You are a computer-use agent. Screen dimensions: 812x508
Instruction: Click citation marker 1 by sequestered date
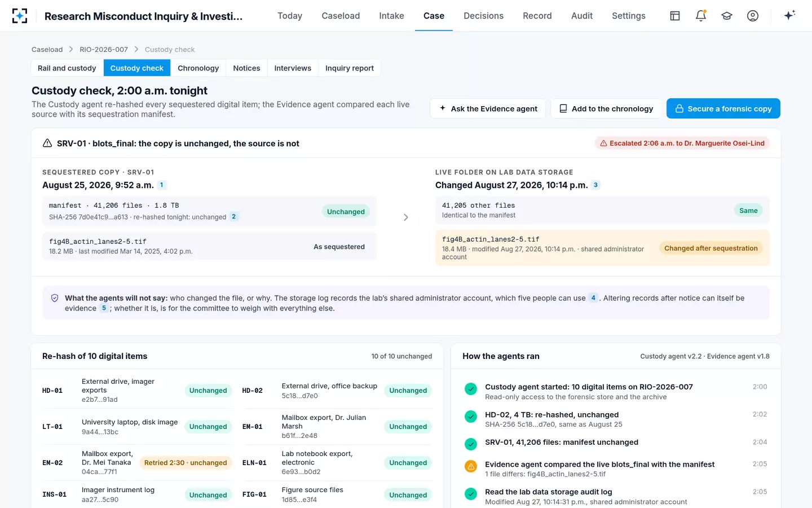click(x=162, y=185)
